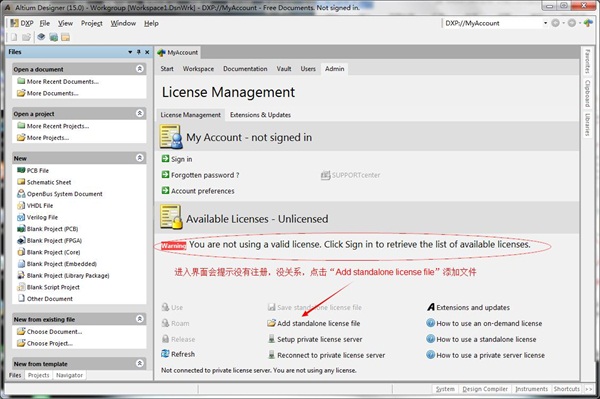600x399 pixels.
Task: Open the Files panel options dropdown arrow
Action: tap(130, 52)
